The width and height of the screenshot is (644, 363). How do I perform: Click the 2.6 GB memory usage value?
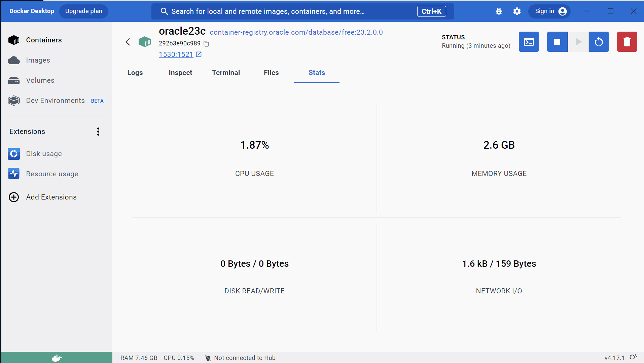coord(499,145)
